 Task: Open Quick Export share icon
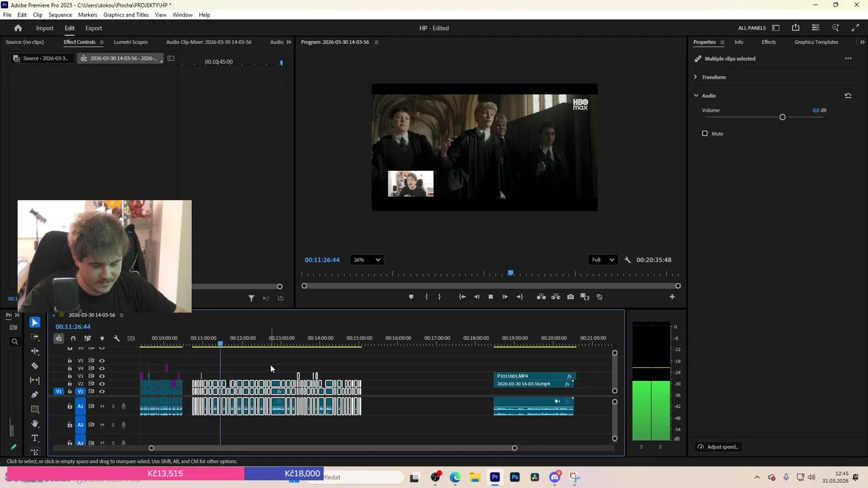795,28
